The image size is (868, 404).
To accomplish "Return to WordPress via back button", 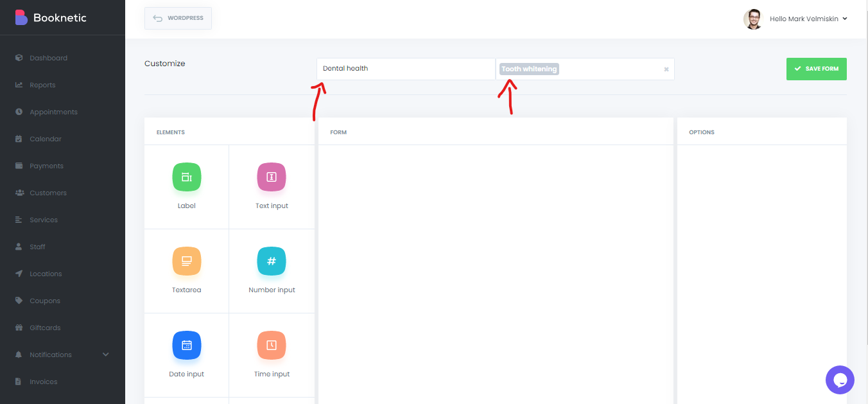I will [178, 18].
